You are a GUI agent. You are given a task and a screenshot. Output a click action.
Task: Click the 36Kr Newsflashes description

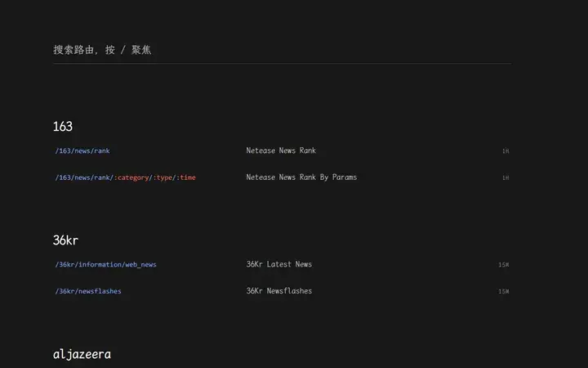pos(279,291)
